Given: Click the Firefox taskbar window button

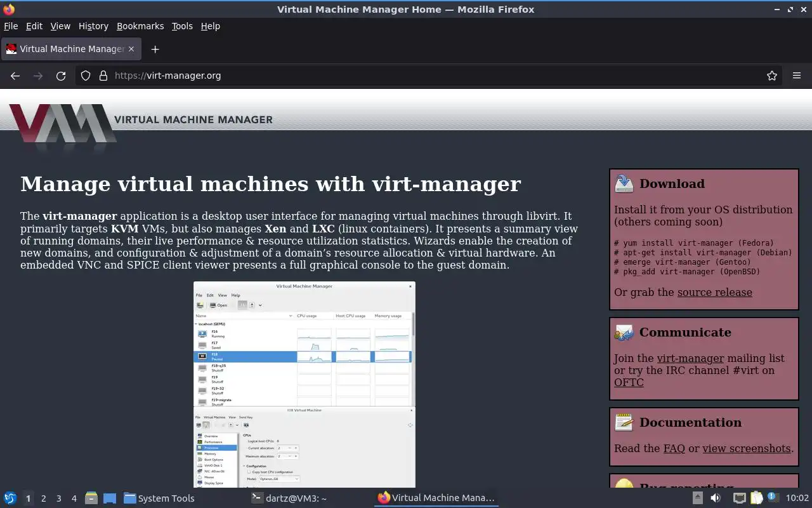Looking at the screenshot, I should pyautogui.click(x=436, y=498).
